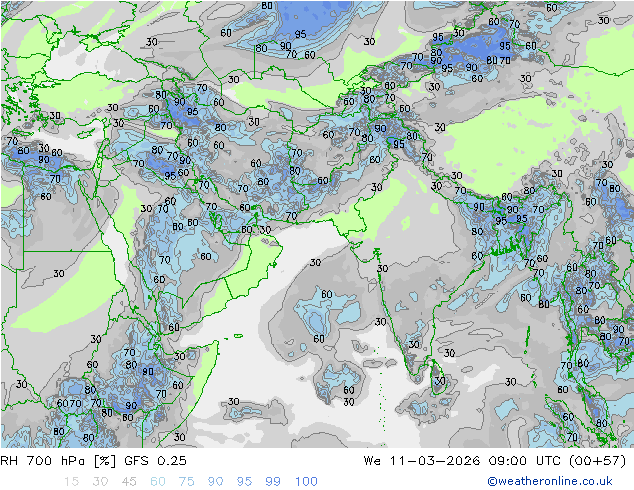This screenshot has width=634, height=490.
Task: Click the legend value 100
Action: (306, 482)
